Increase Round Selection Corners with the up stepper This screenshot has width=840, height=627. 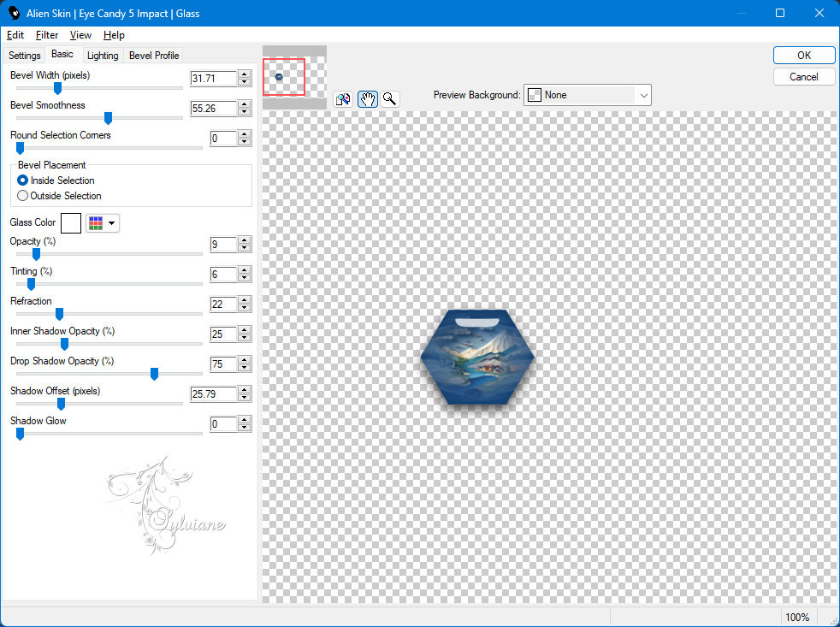coord(245,134)
